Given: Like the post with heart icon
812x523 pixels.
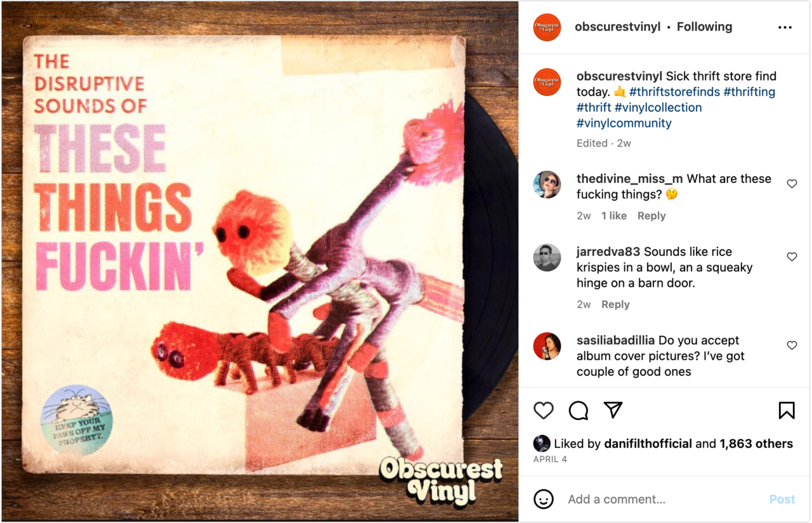Looking at the screenshot, I should [x=544, y=411].
